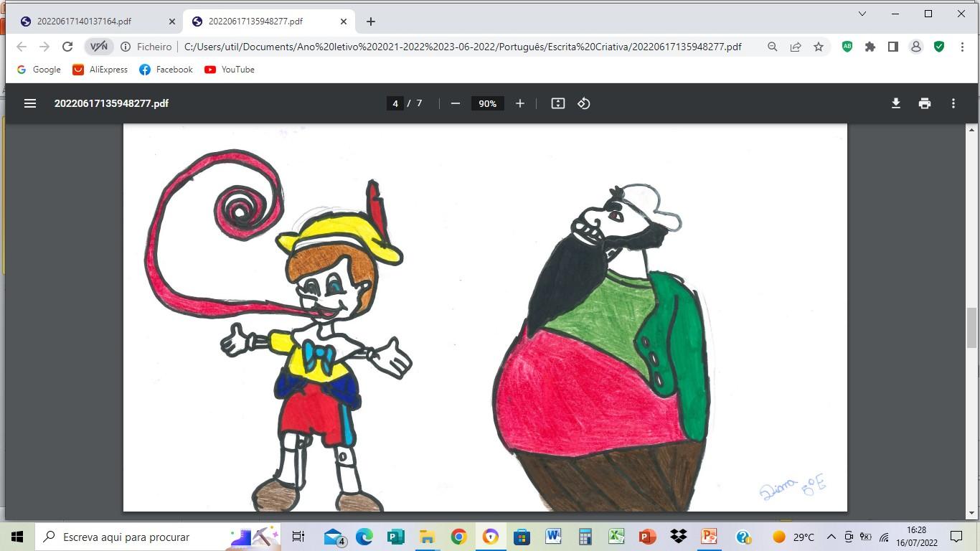Open the Windows Start menu
The height and width of the screenshot is (551, 980).
(x=17, y=537)
